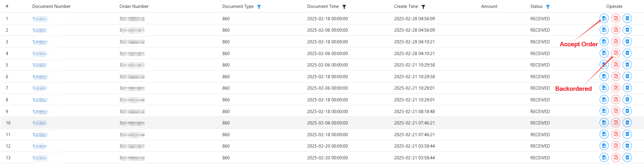Viewport: 644px width, 164px height.
Task: Accept the order in row 12
Action: pos(604,146)
